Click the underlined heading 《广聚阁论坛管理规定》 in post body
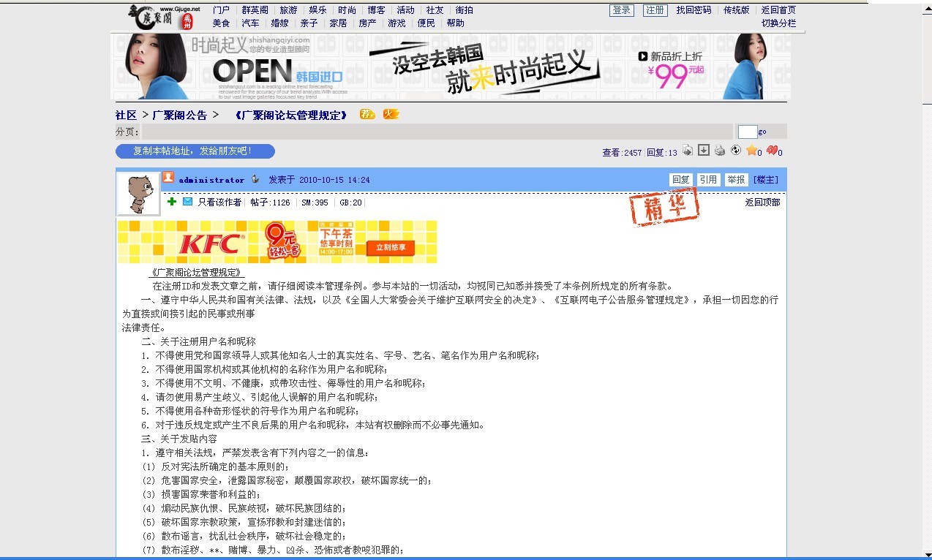This screenshot has height=560, width=932. 197,272
